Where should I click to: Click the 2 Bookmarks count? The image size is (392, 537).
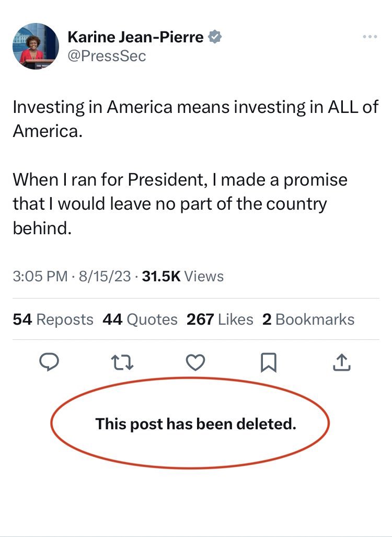(x=308, y=319)
